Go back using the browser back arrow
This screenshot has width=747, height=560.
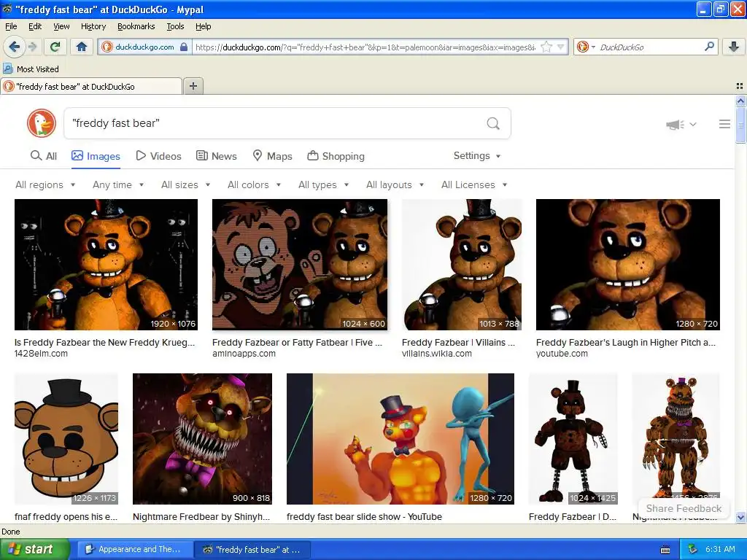point(14,47)
